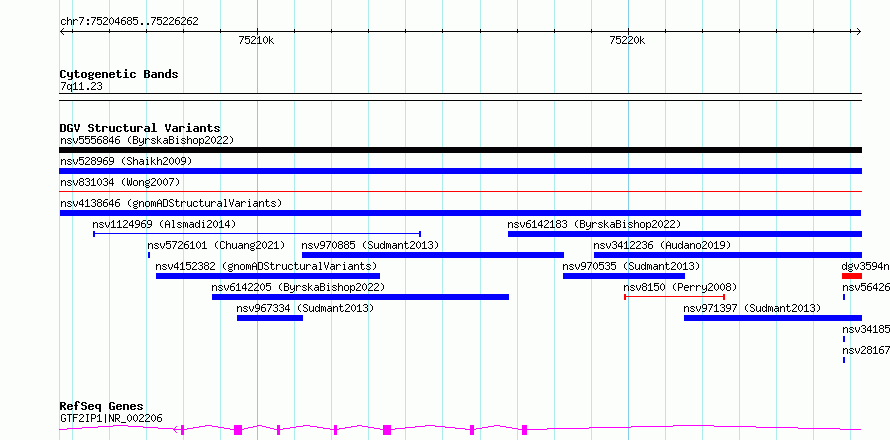890x440 pixels.
Task: Open the nsv4152382 (gnomADStructuralVariants) label
Action: click(266, 266)
